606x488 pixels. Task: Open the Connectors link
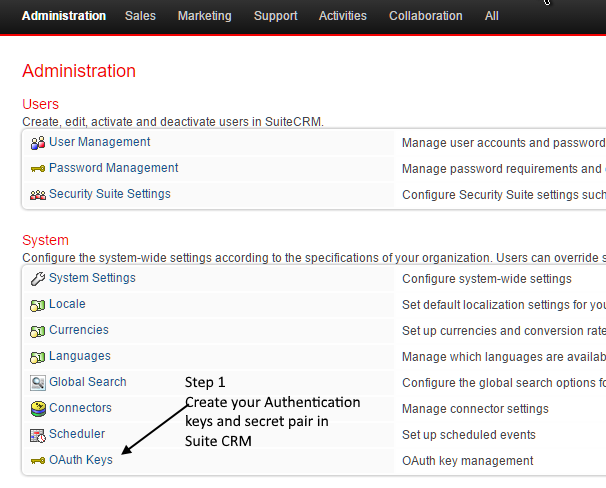pos(80,408)
